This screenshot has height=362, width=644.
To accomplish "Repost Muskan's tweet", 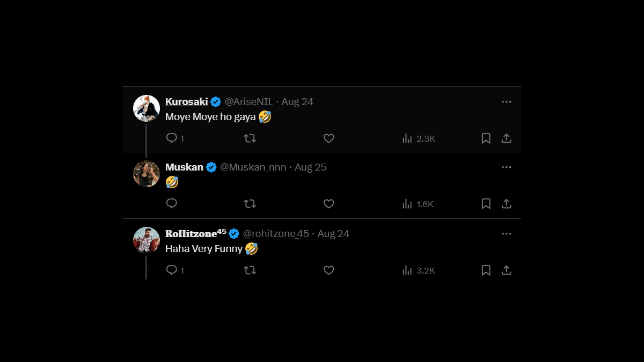I will pyautogui.click(x=250, y=204).
